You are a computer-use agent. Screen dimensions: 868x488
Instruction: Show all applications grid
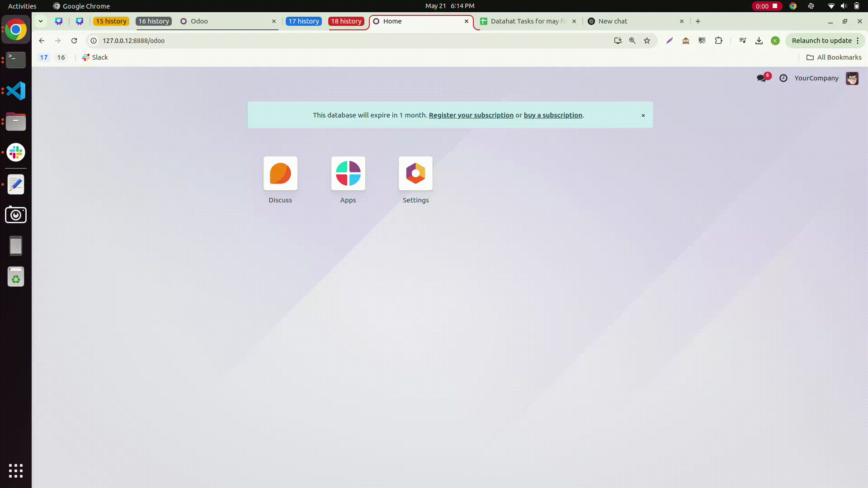[x=16, y=471]
